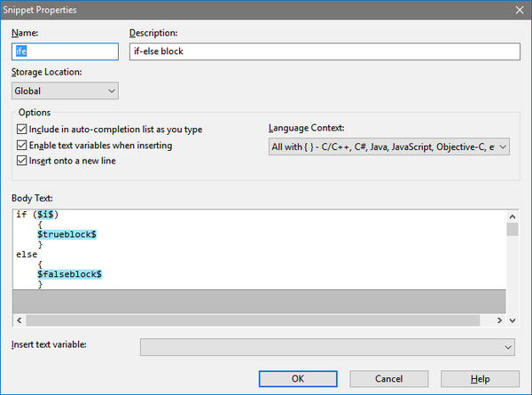Click the horizontal scrollbar track under Body Text
Viewport: 532px width, 395px height.
[x=253, y=320]
